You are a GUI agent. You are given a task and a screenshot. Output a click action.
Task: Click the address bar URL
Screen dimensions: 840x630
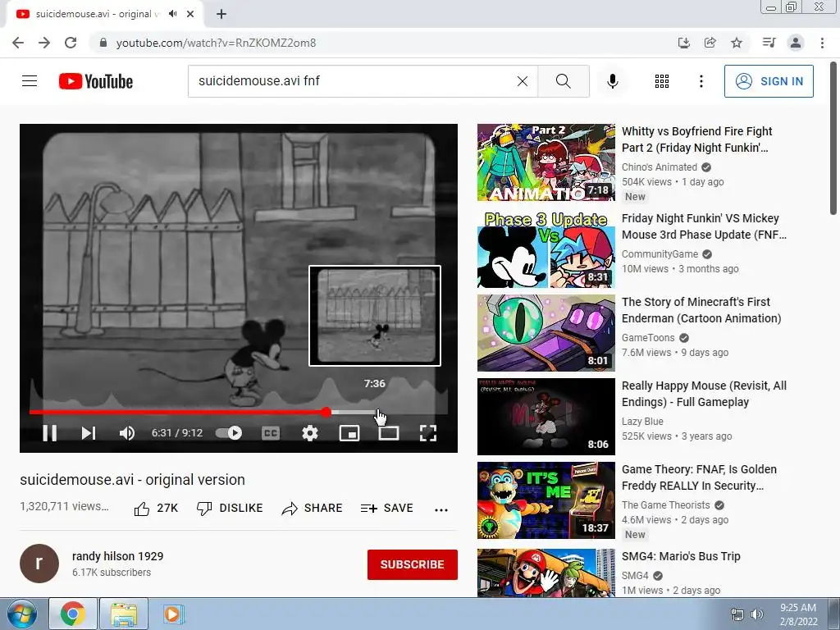(x=216, y=43)
